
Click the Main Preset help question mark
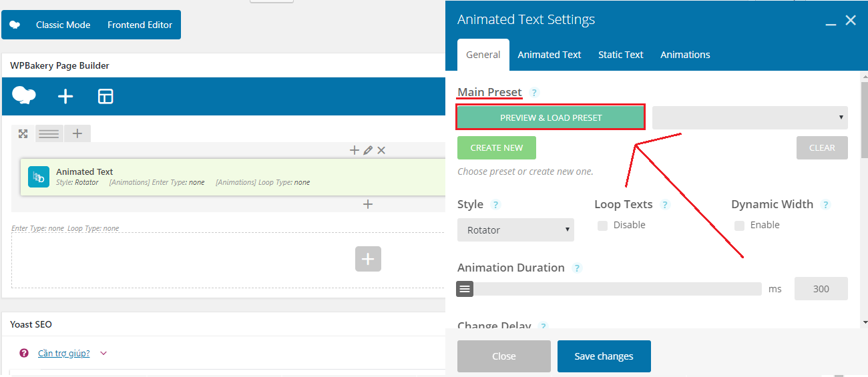point(533,93)
